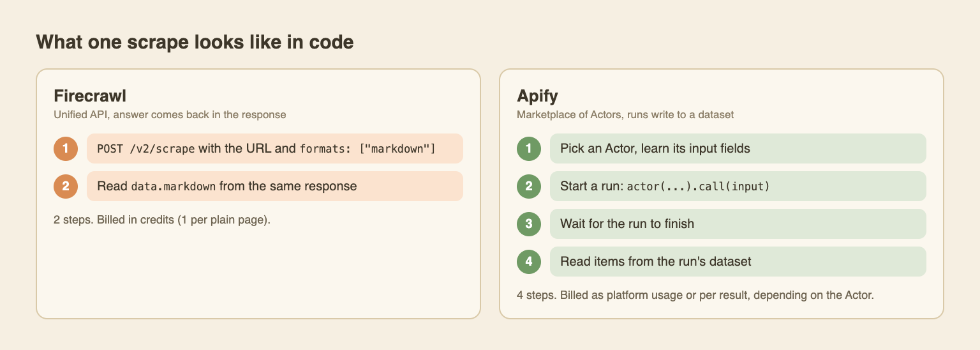This screenshot has height=350, width=980.
Task: Click the Firecrawl card title
Action: coord(90,96)
